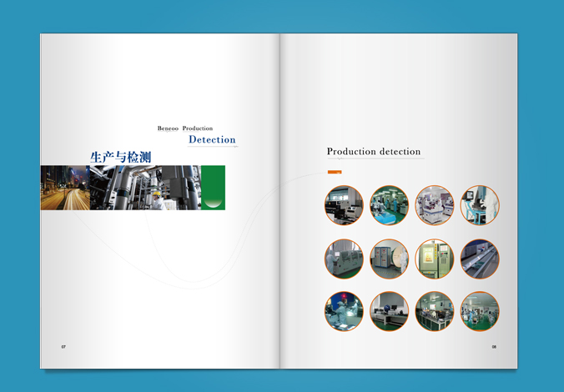
Task: Click the blue-lit lab circle, bottom row
Action: [344, 311]
